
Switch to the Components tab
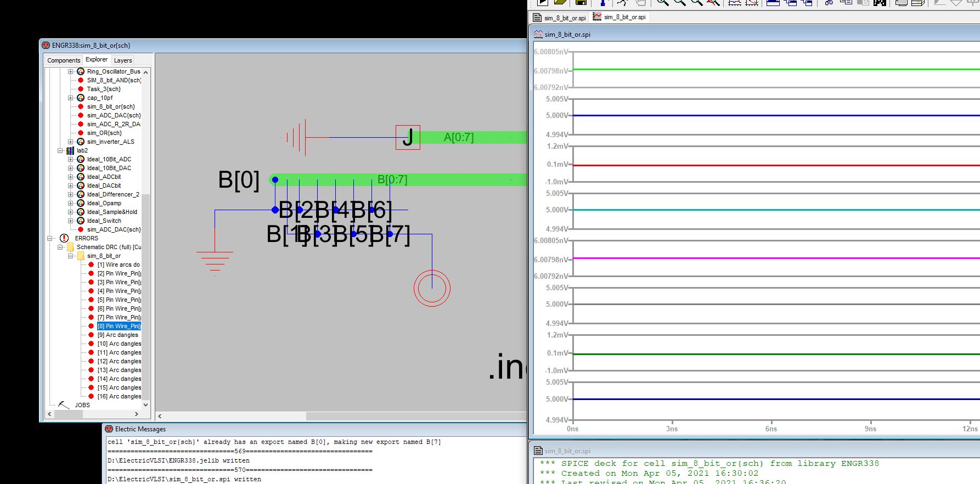(x=64, y=60)
